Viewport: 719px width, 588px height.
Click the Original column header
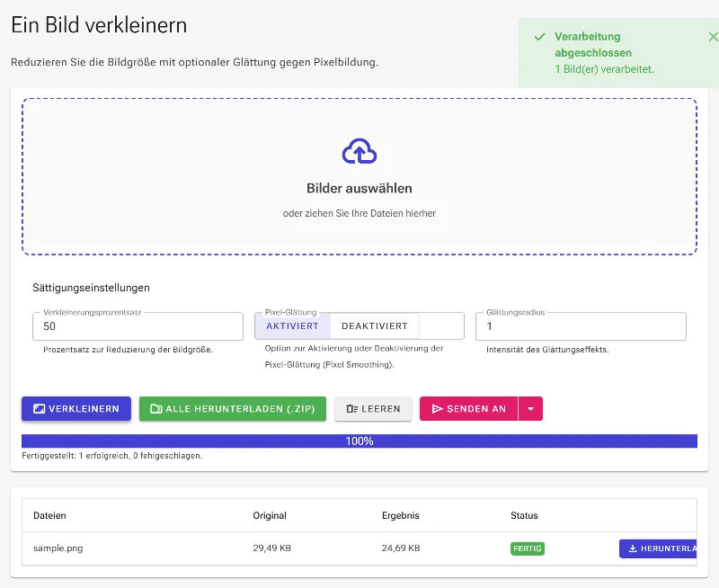270,515
